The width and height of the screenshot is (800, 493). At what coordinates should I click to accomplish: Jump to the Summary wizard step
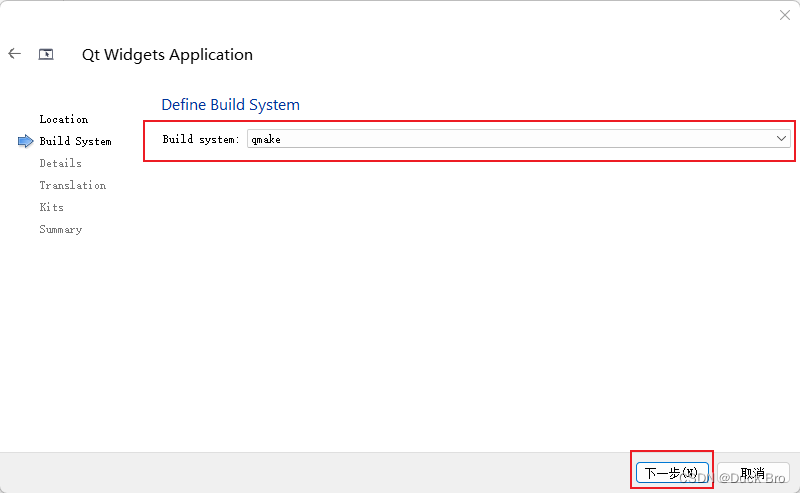[60, 229]
